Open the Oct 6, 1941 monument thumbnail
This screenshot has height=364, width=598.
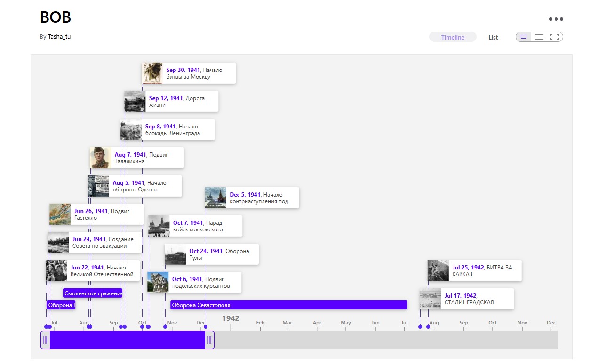pyautogui.click(x=158, y=282)
